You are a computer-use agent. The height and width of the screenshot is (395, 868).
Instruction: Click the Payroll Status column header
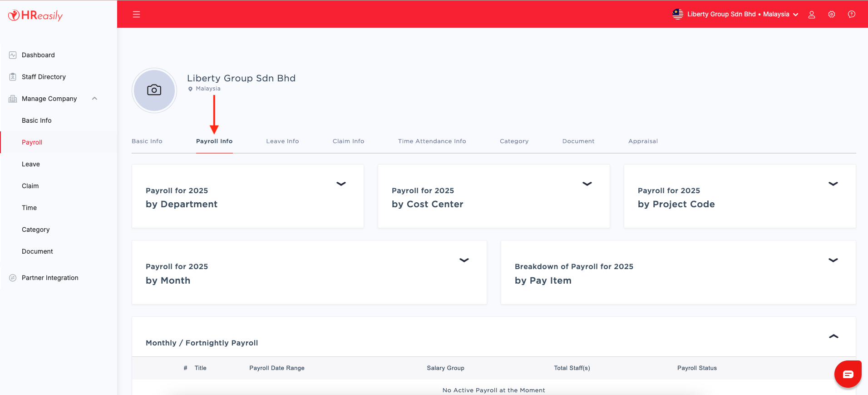pyautogui.click(x=697, y=368)
